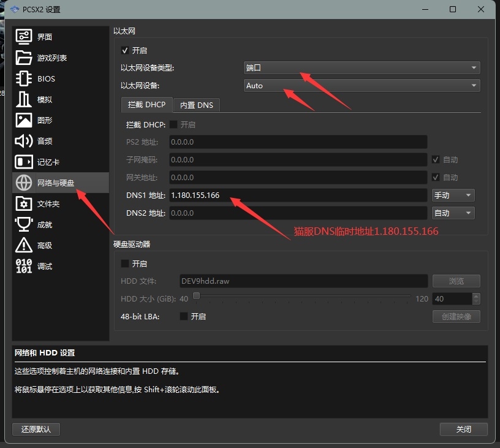Click the 创建映像 button
This screenshot has width=500, height=448.
(x=456, y=316)
